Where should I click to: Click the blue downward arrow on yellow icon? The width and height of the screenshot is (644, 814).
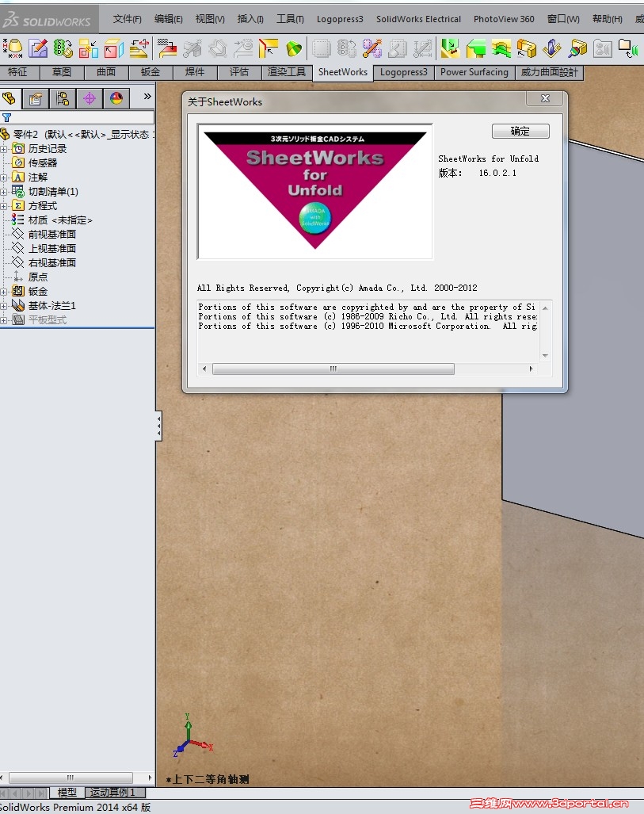pyautogui.click(x=551, y=49)
